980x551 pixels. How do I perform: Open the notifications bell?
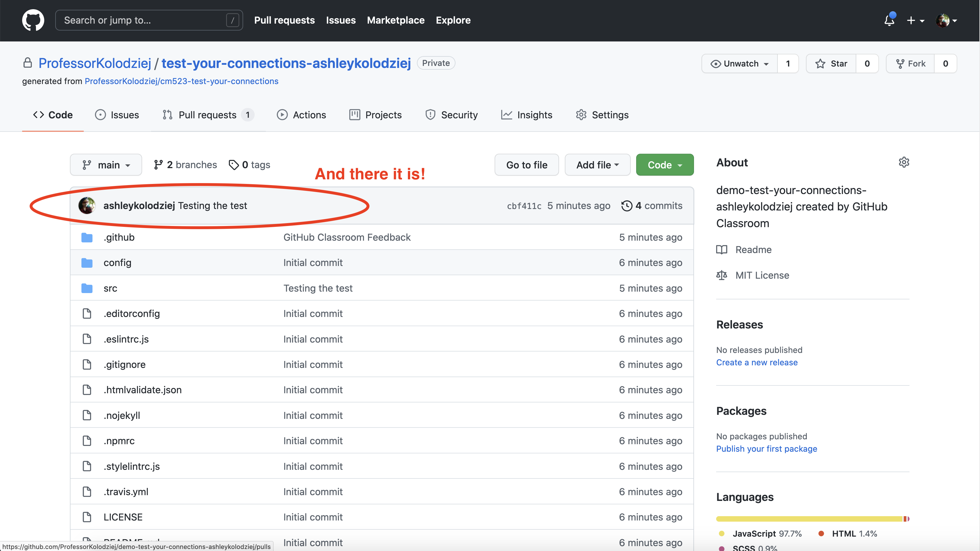[x=889, y=20]
